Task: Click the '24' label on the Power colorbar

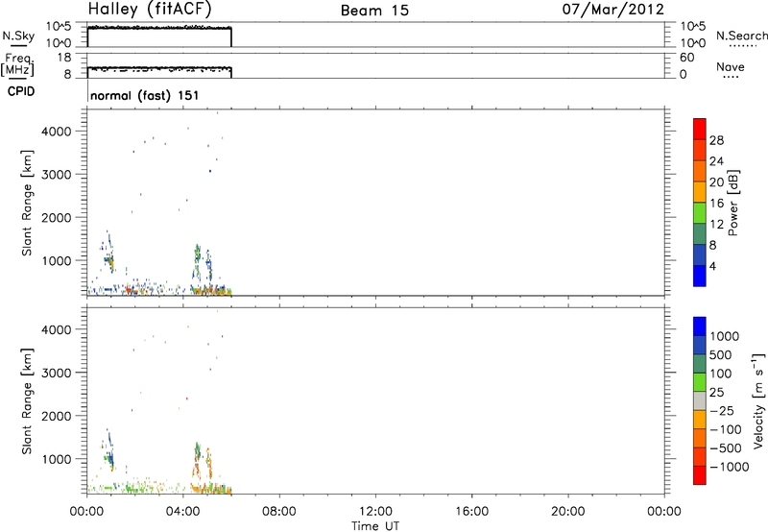Action: click(x=716, y=161)
